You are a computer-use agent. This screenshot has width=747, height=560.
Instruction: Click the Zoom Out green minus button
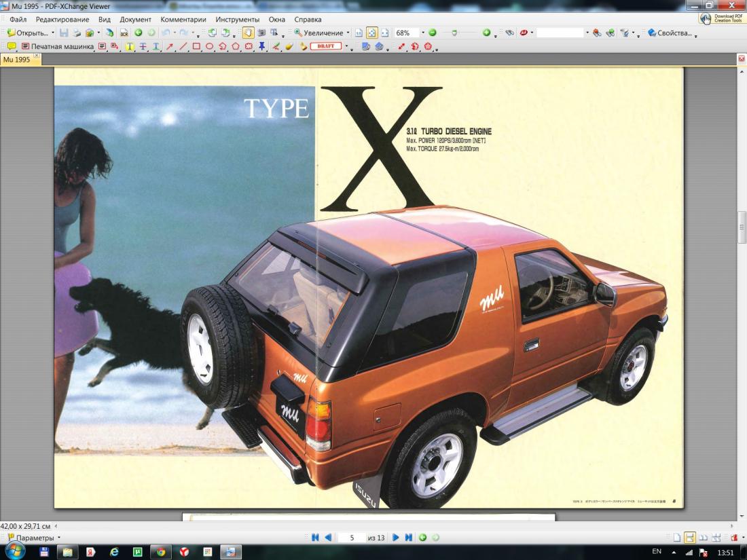click(433, 33)
